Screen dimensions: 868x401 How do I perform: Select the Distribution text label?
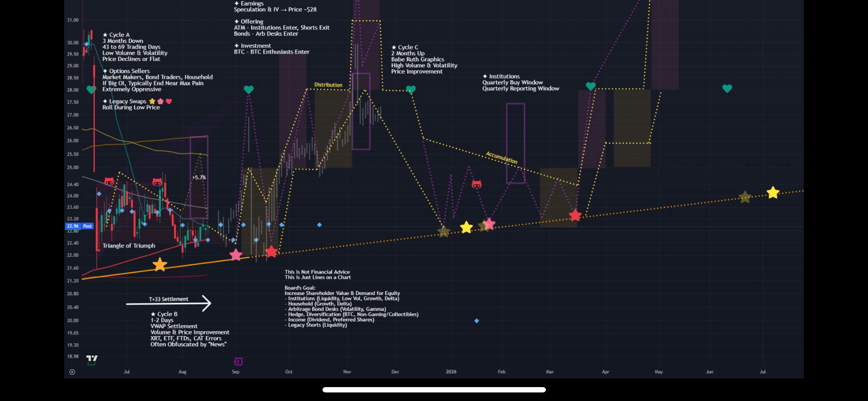coord(328,85)
